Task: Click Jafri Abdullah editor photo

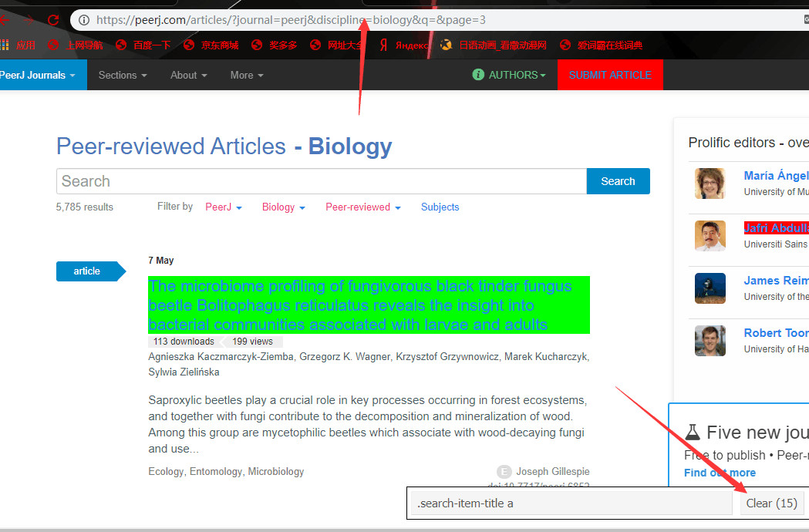Action: 710,236
